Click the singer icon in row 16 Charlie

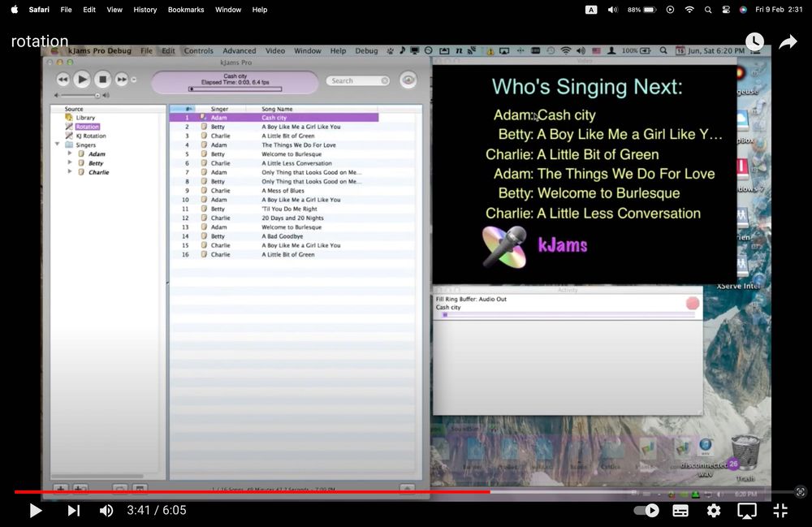click(x=204, y=254)
